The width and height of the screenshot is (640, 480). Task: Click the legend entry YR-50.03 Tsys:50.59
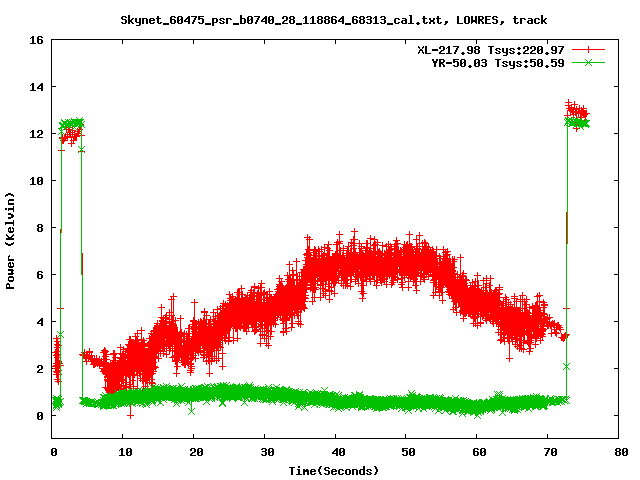pyautogui.click(x=498, y=63)
